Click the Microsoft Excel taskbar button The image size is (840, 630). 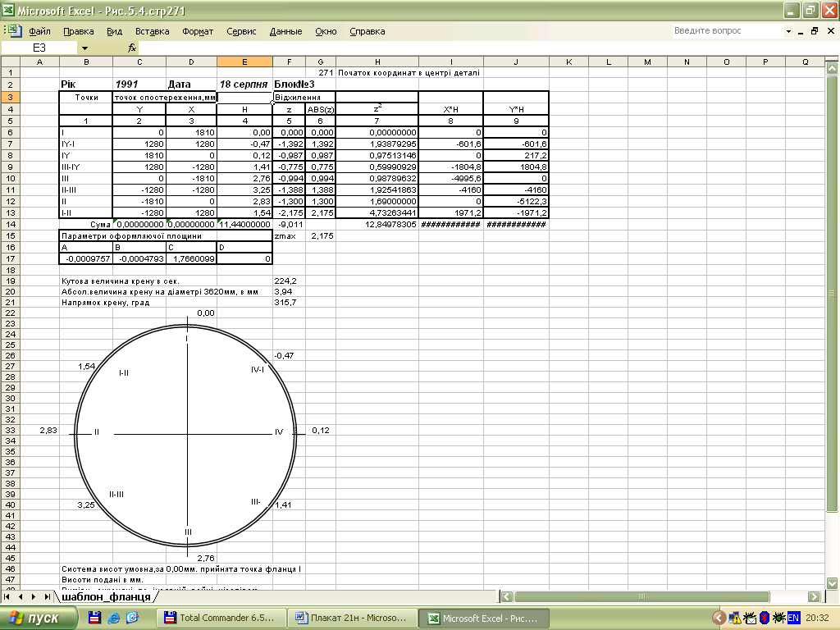point(482,618)
